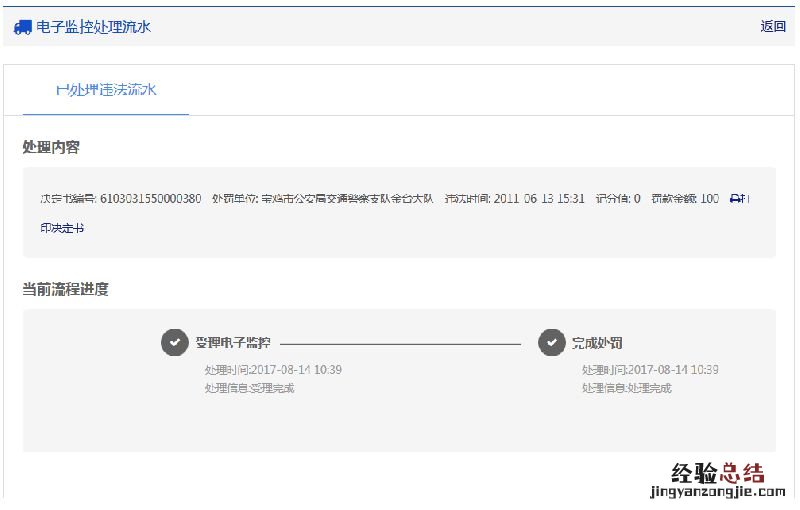Click the 处理内容 section heading
Image resolution: width=800 pixels, height=510 pixels.
tap(51, 147)
